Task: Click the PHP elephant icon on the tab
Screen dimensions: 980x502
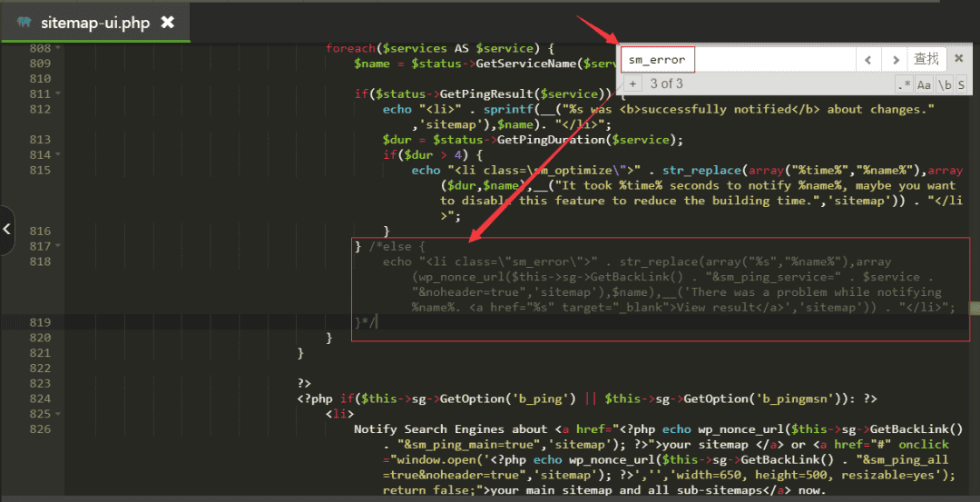Action: [x=24, y=22]
